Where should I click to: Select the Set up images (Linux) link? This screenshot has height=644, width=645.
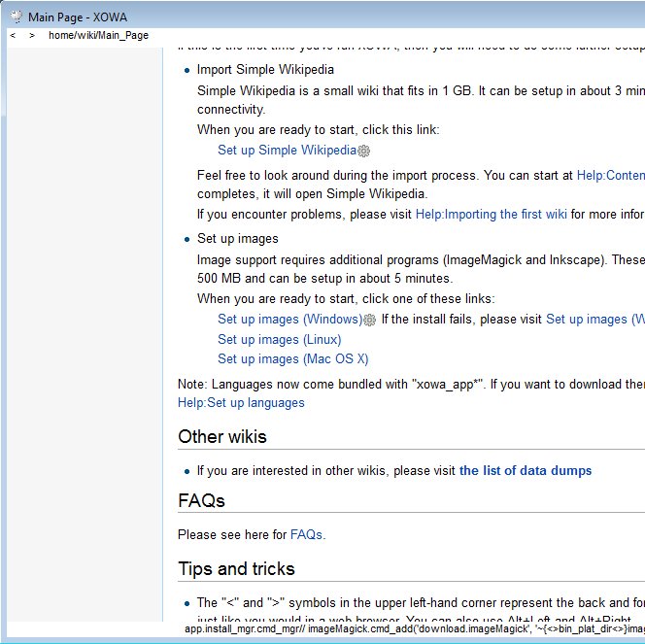click(279, 340)
